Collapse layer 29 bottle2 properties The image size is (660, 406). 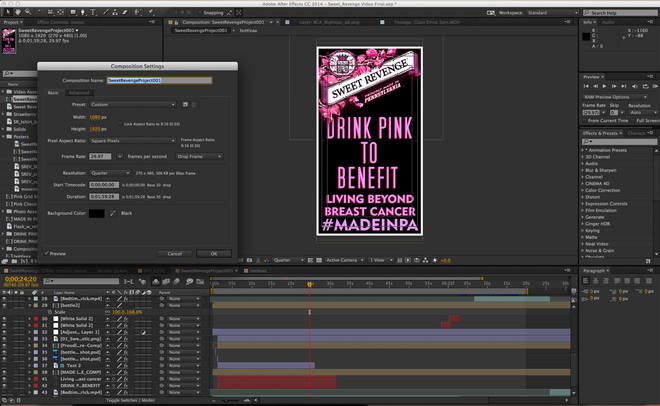[29, 305]
